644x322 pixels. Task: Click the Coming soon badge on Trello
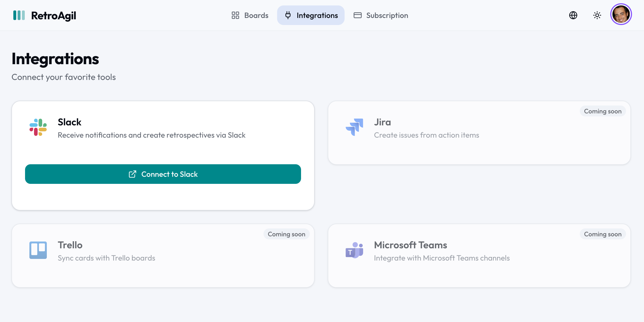286,234
